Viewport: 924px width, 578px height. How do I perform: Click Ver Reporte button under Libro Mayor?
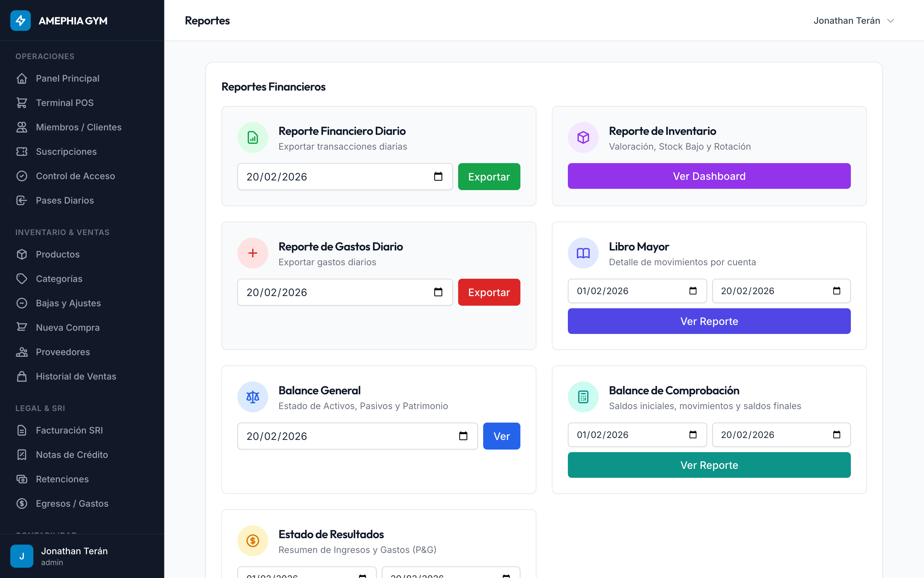709,321
